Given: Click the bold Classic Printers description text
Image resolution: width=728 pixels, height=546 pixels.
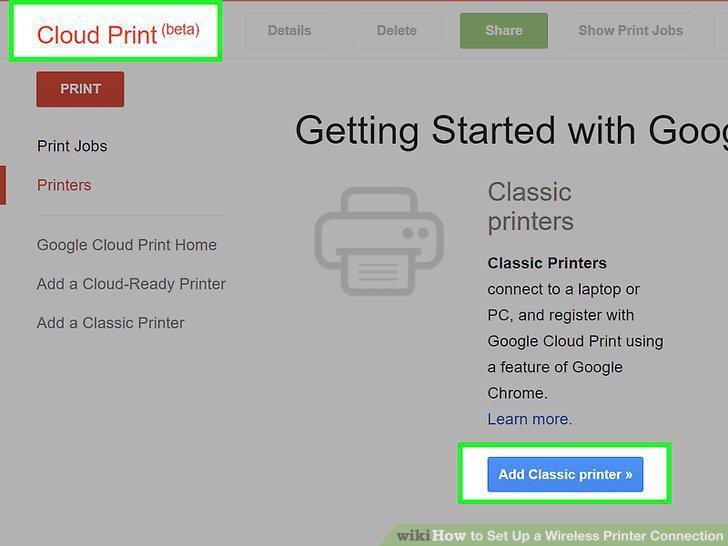Looking at the screenshot, I should 547,263.
